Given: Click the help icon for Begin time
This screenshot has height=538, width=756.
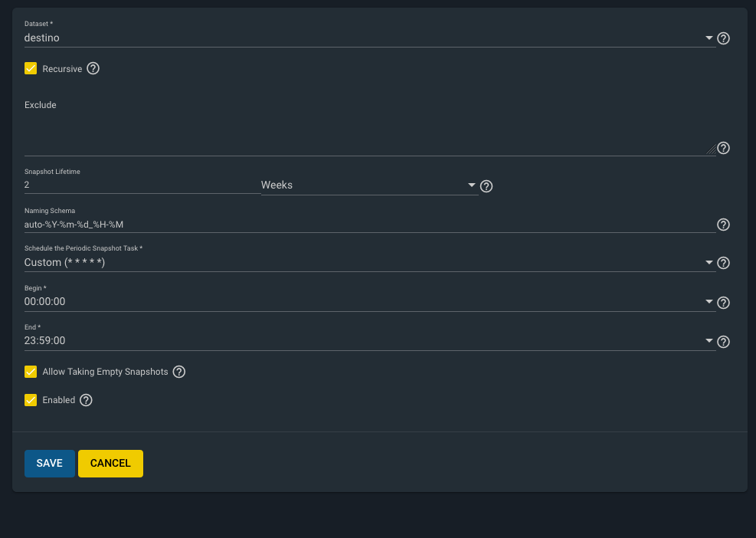Looking at the screenshot, I should (723, 303).
